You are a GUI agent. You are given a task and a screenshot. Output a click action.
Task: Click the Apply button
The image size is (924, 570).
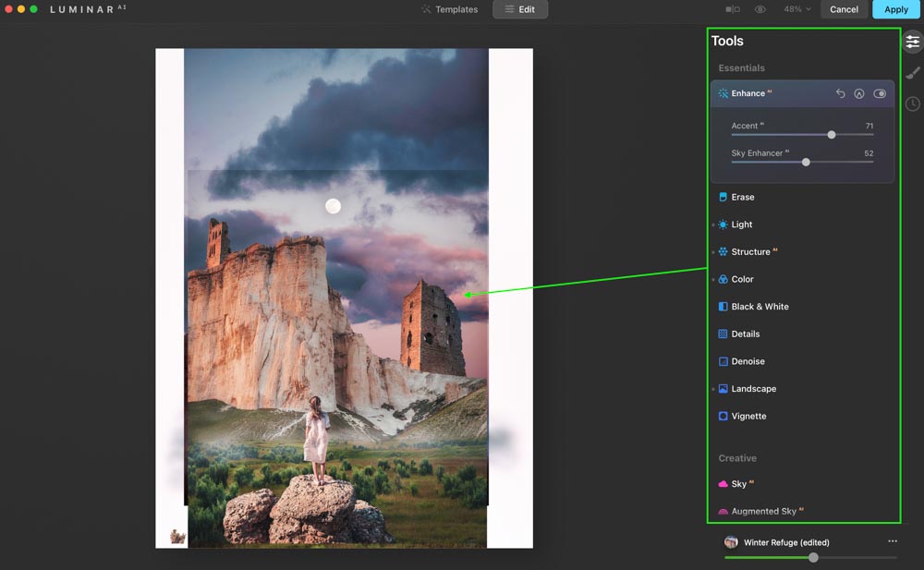(895, 9)
